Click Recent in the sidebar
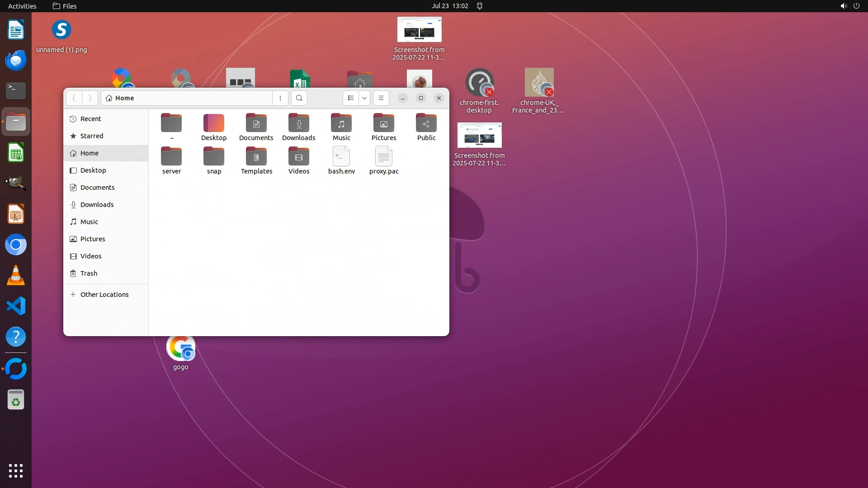The width and height of the screenshot is (868, 488). click(90, 119)
